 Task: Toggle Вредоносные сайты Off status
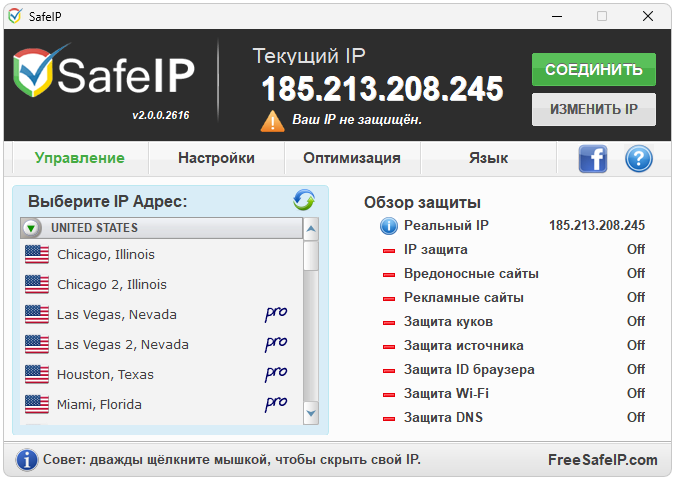tap(636, 273)
